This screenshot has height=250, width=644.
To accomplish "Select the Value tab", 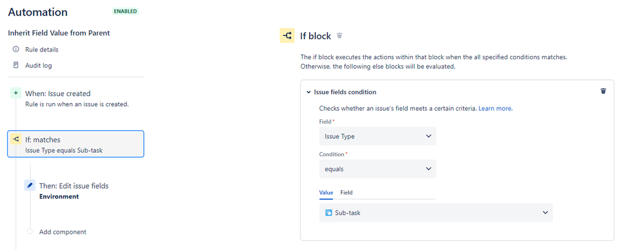I will [326, 193].
